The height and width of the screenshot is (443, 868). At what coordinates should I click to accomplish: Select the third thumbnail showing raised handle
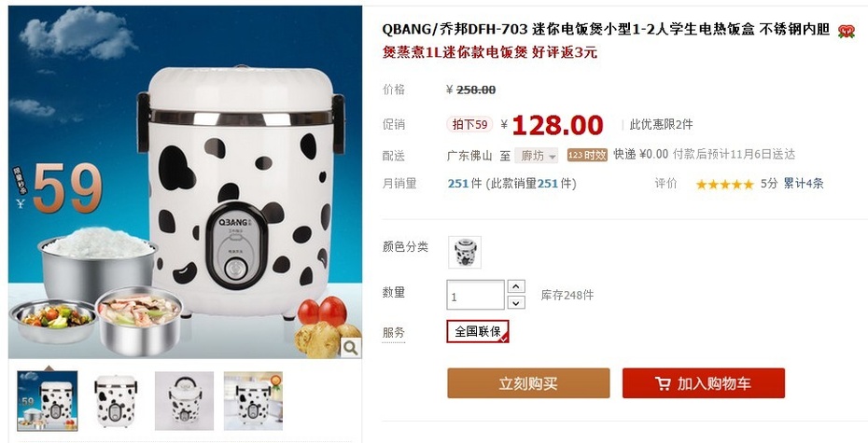(x=184, y=401)
